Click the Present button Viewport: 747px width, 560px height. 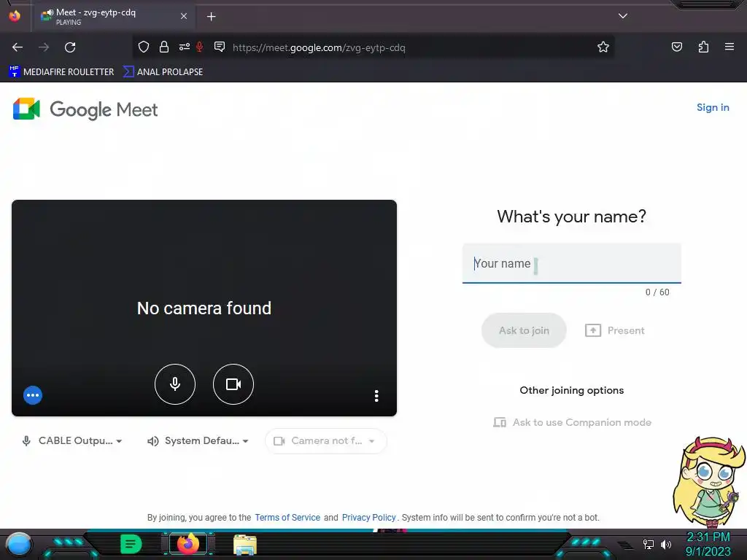click(x=614, y=330)
